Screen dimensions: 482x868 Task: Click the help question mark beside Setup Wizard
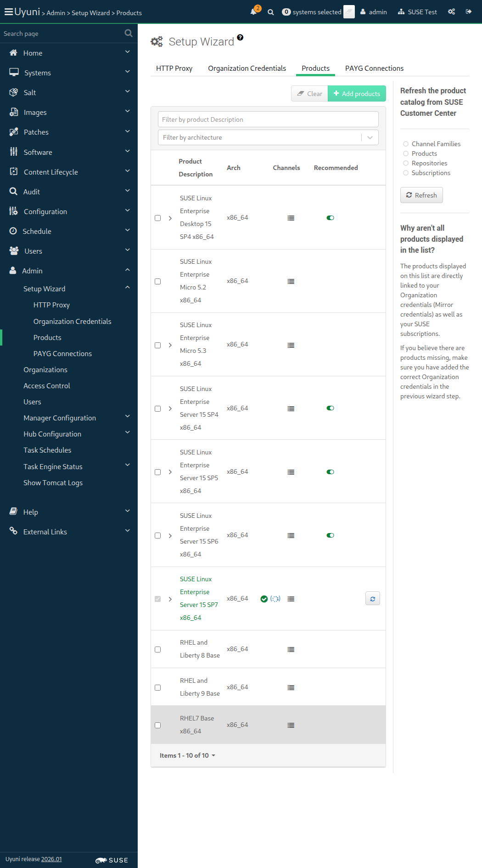point(240,38)
